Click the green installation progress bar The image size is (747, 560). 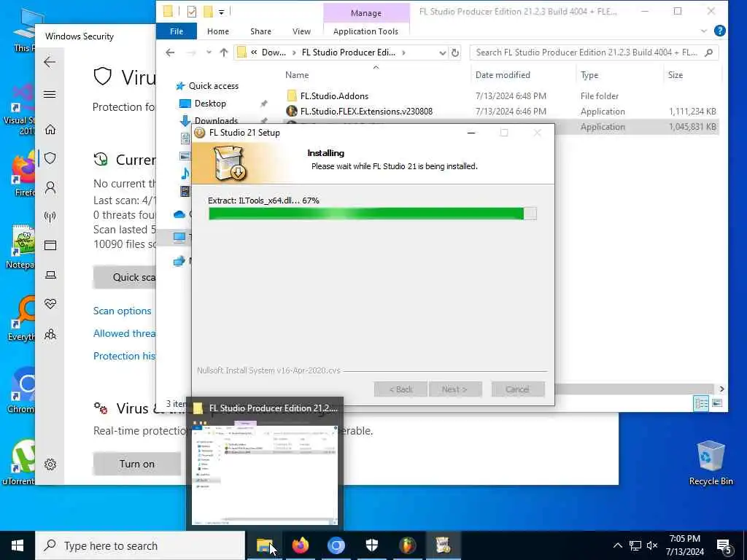click(x=373, y=214)
